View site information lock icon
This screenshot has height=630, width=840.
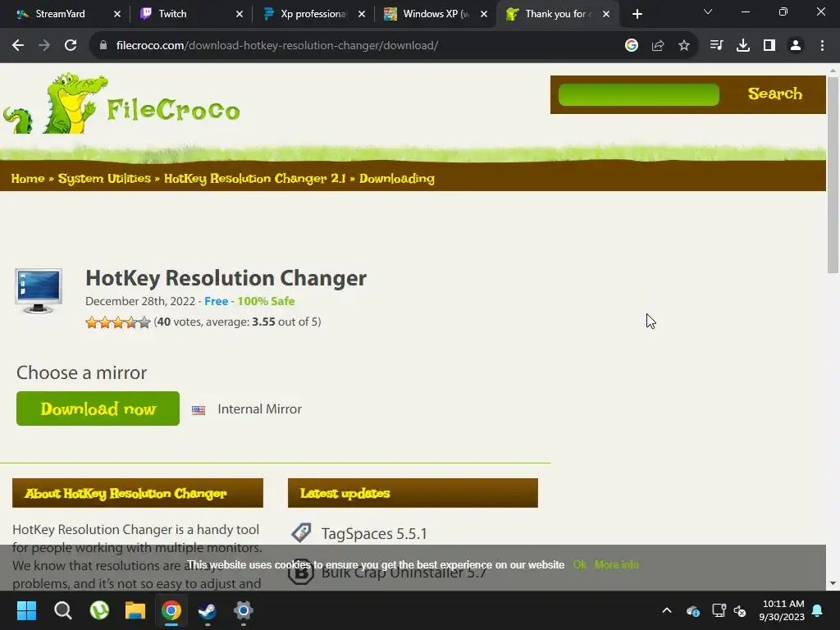(x=103, y=46)
